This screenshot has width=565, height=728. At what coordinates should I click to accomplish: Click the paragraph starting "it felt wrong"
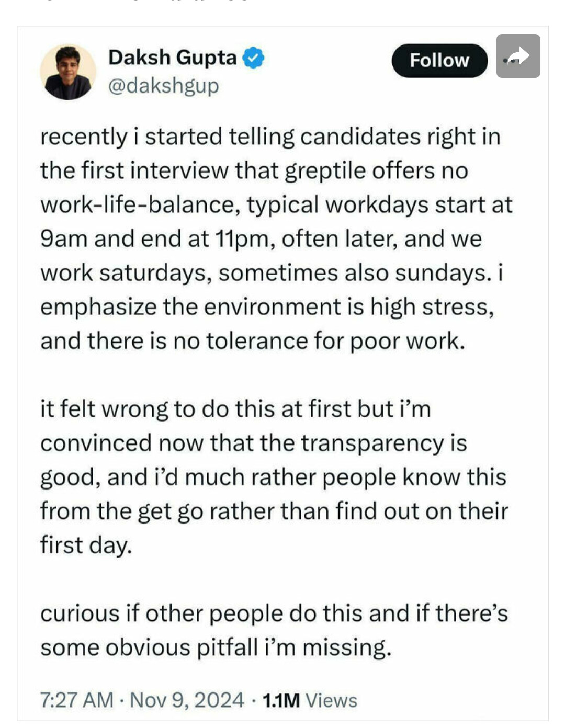[272, 477]
